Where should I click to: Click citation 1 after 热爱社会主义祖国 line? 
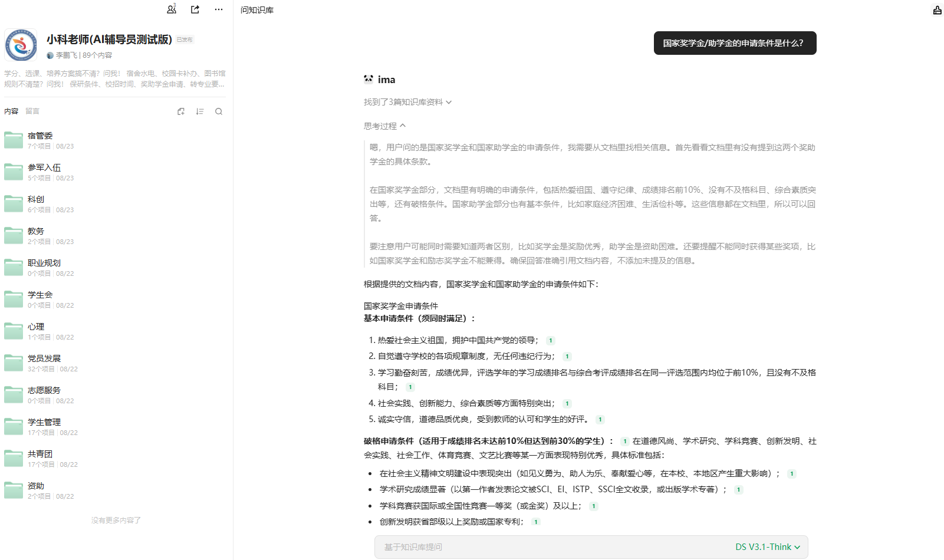coord(551,341)
